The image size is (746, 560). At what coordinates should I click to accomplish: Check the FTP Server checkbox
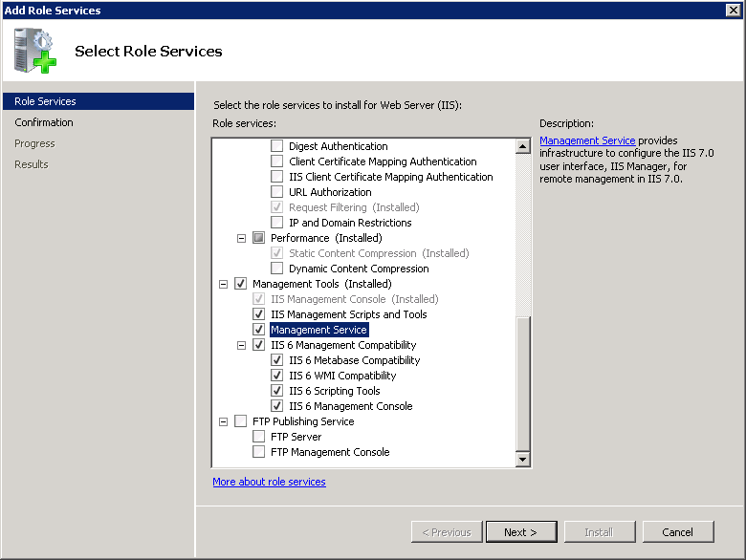click(259, 437)
